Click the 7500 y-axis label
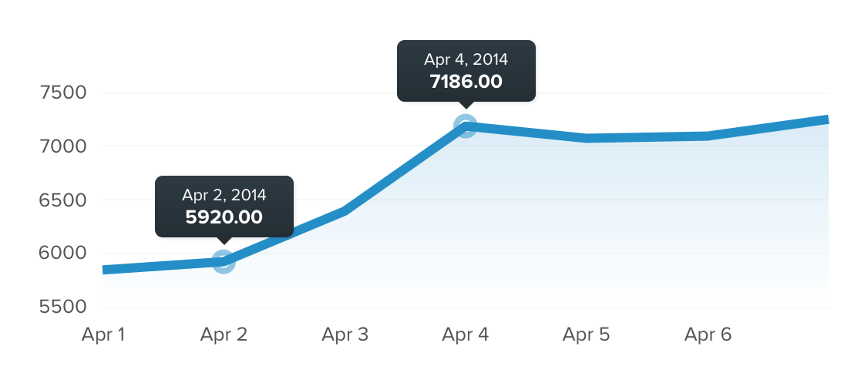 (62, 93)
